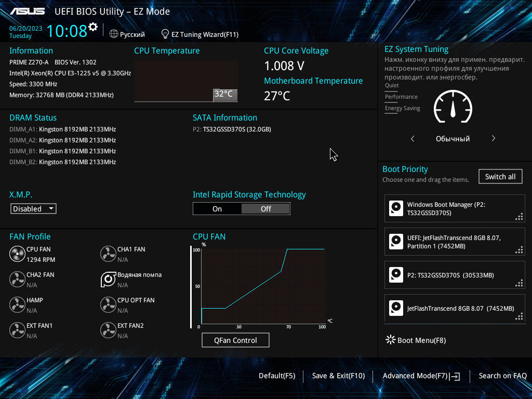The width and height of the screenshot is (532, 399).
Task: Select the CPU FAN icon
Action: [17, 254]
